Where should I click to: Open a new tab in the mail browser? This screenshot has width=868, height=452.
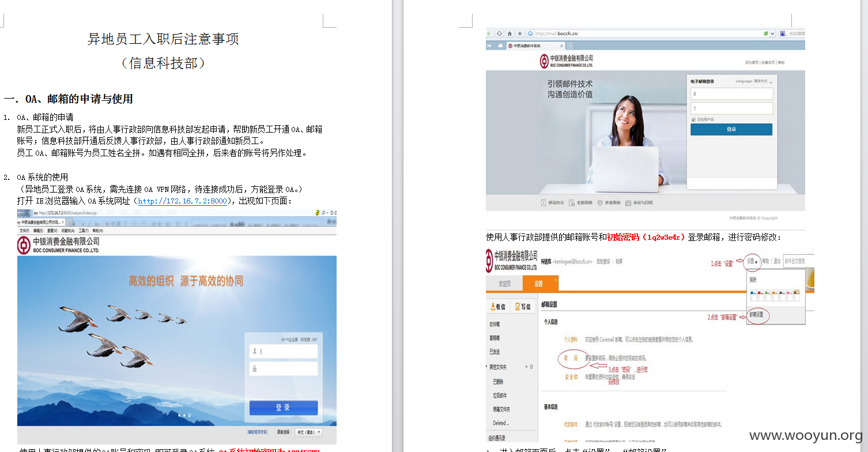(570, 46)
